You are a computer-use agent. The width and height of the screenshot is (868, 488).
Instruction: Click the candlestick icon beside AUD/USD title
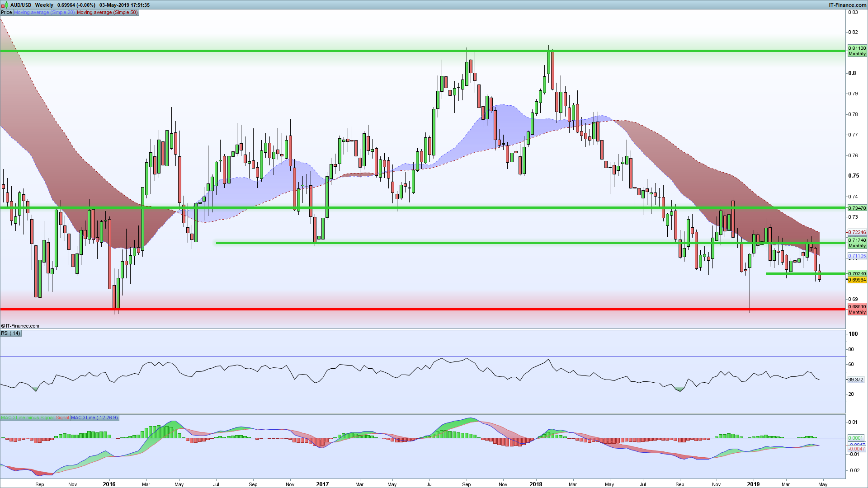click(5, 5)
